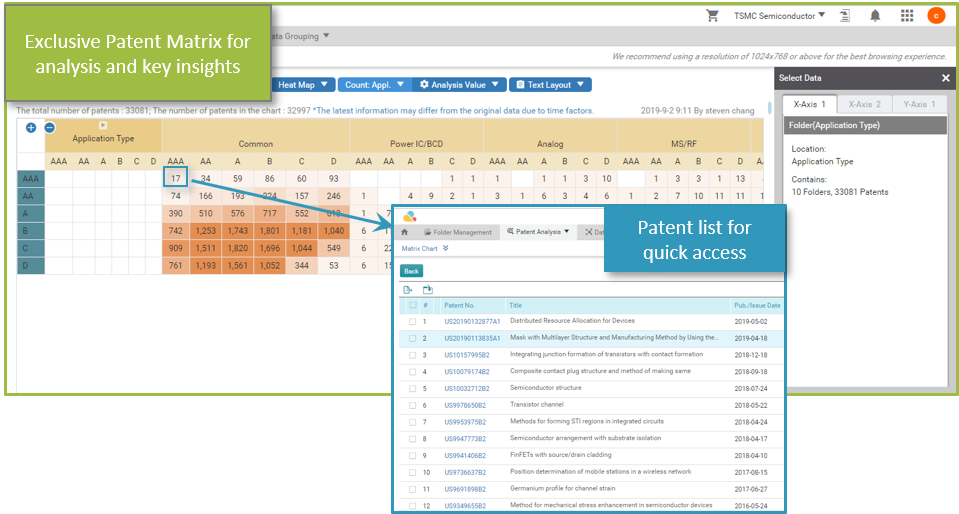The image size is (959, 514).
Task: Open the Folder Management tab
Action: pos(457,232)
